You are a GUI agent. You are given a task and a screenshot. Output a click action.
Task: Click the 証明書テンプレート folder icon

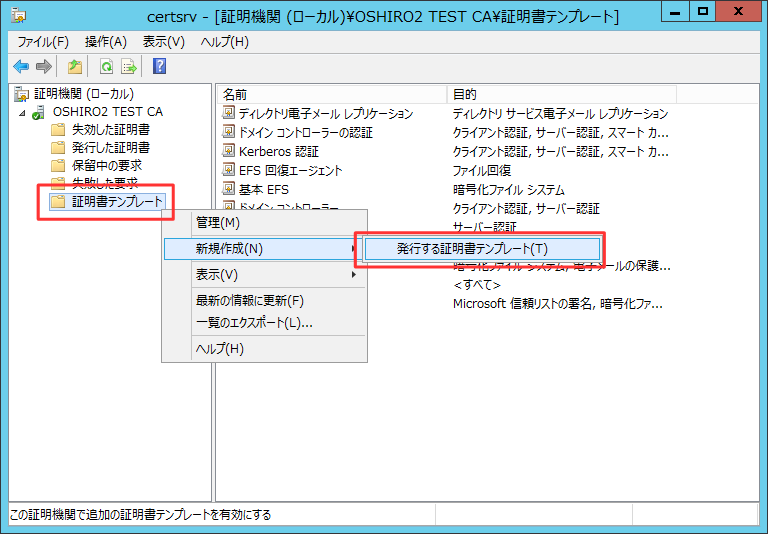(58, 201)
